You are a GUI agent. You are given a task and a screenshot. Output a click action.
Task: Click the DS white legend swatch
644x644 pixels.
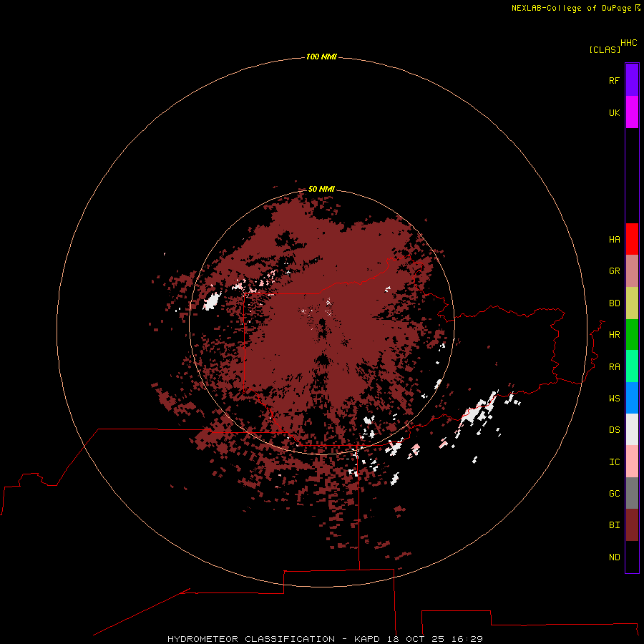point(632,429)
